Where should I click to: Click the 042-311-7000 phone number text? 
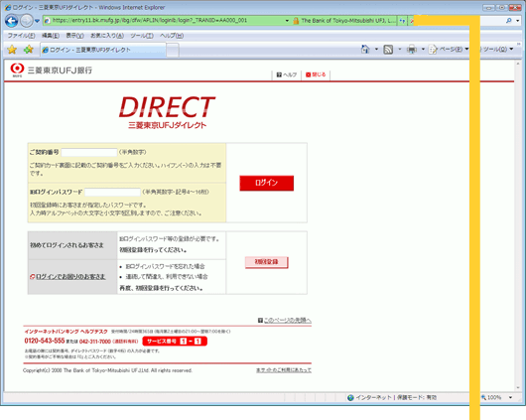tap(95, 342)
